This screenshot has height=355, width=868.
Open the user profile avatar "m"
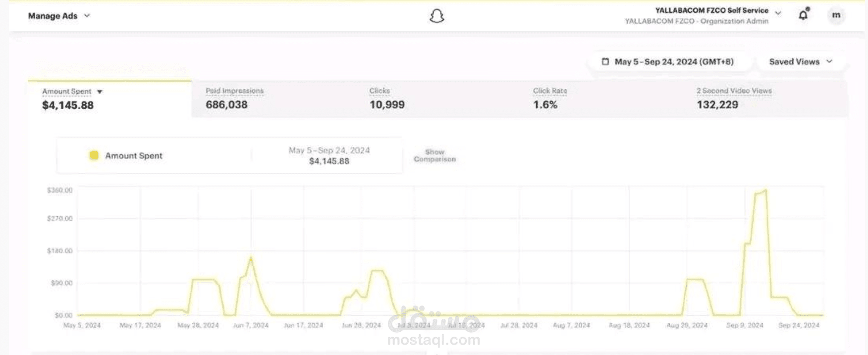836,15
